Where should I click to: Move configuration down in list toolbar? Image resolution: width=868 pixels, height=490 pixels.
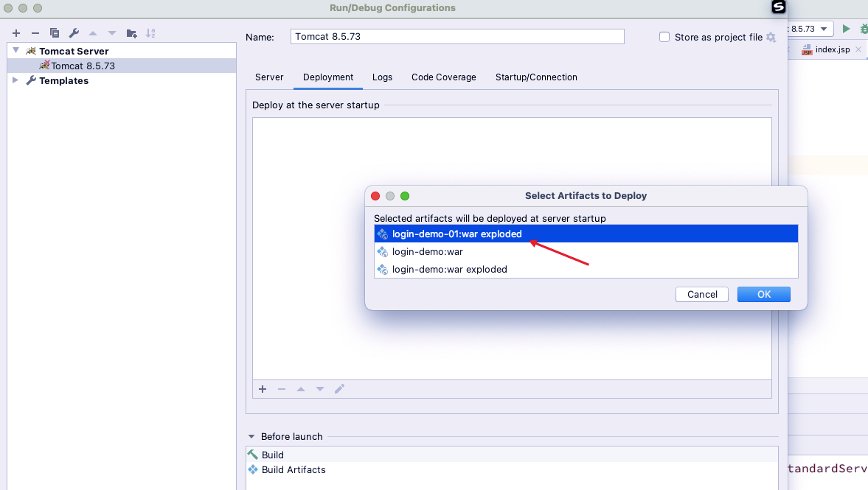[112, 33]
